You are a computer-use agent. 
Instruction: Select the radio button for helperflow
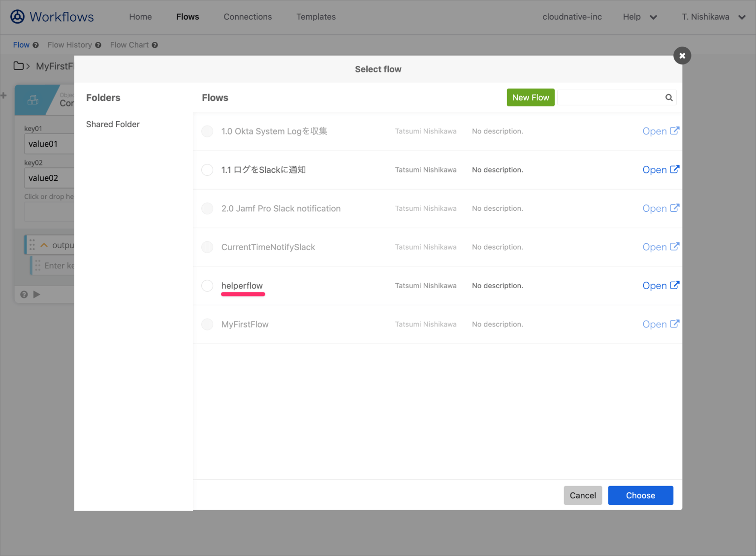207,286
